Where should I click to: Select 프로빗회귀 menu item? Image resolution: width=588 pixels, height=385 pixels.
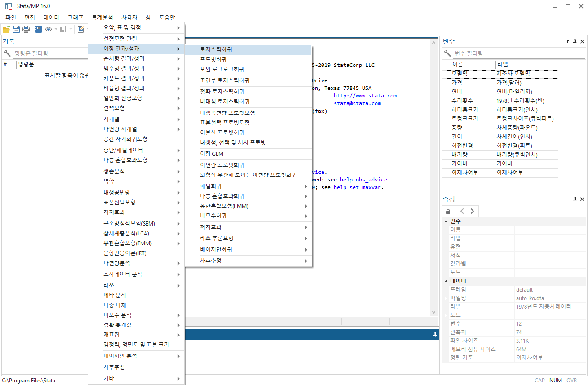pyautogui.click(x=248, y=59)
